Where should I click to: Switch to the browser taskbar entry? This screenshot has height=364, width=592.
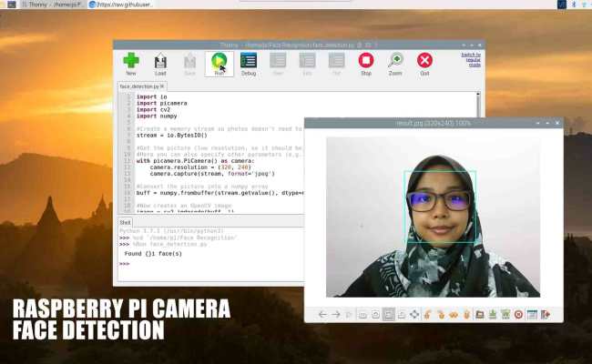pos(121,5)
